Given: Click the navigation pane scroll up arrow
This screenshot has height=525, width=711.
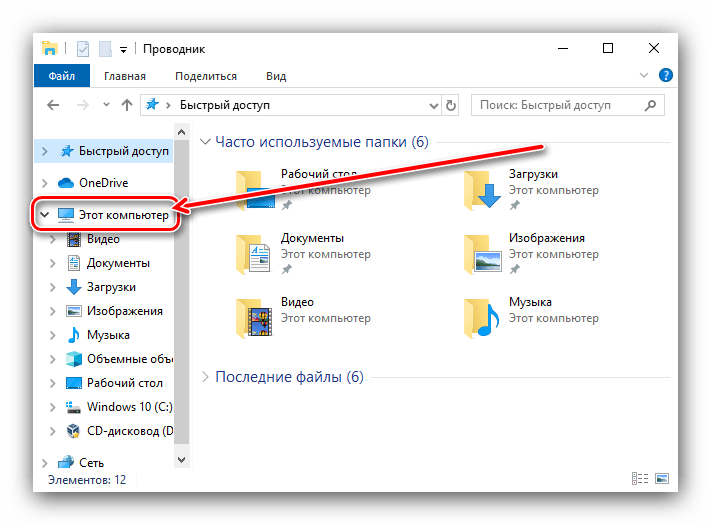Looking at the screenshot, I should pyautogui.click(x=181, y=132).
